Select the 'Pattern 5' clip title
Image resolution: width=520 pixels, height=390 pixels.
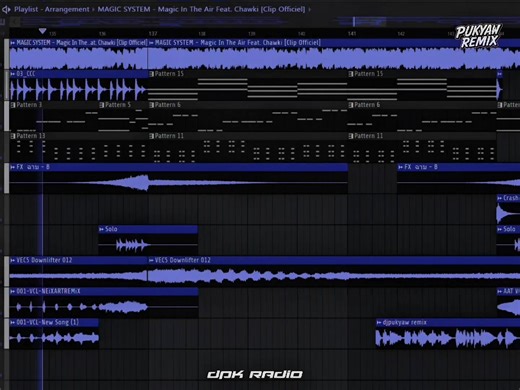tap(118, 105)
